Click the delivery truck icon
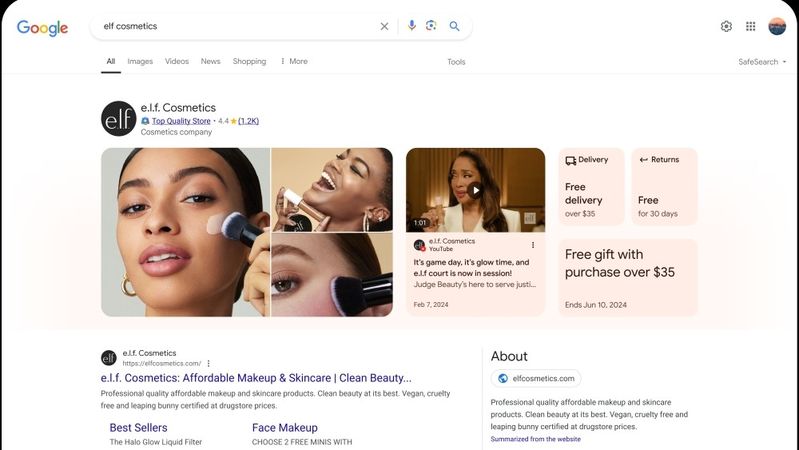This screenshot has width=799, height=450. (570, 160)
